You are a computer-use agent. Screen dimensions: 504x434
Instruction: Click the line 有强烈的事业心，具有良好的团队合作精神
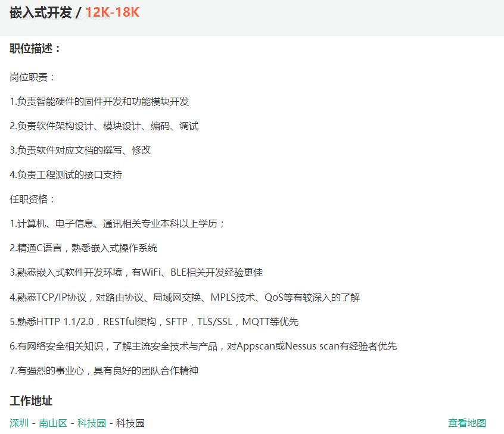(104, 370)
